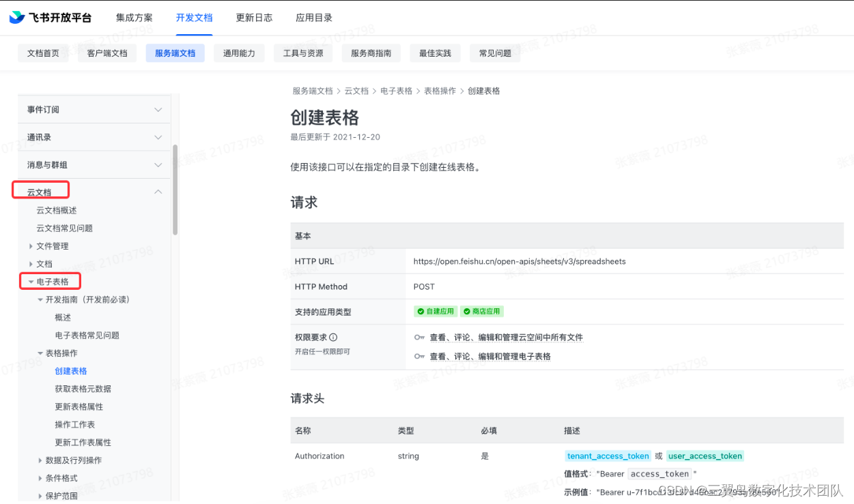854x504 pixels.
Task: Click the Feishu Open Platform logo
Action: [50, 18]
